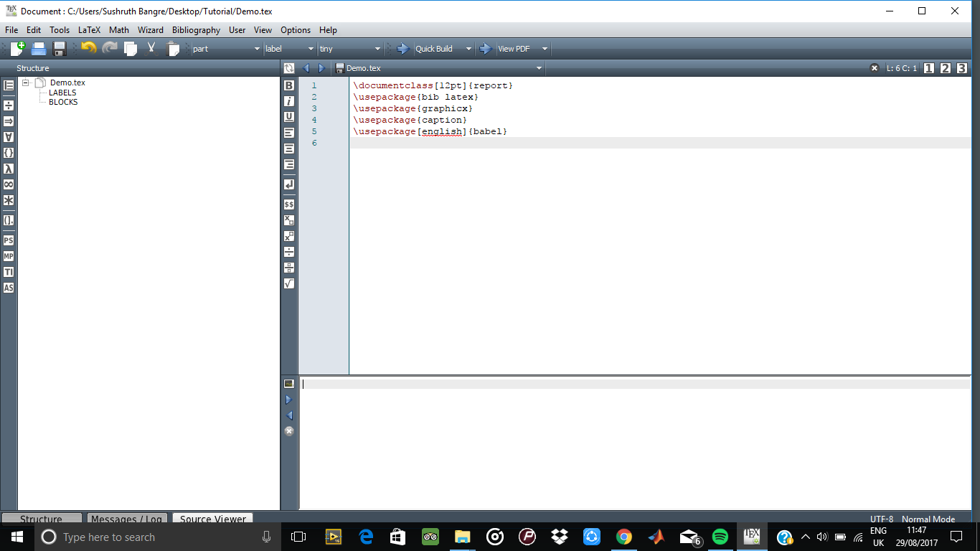The height and width of the screenshot is (551, 980).
Task: Open the MetaPost commands panel (MP)
Action: pyautogui.click(x=9, y=256)
